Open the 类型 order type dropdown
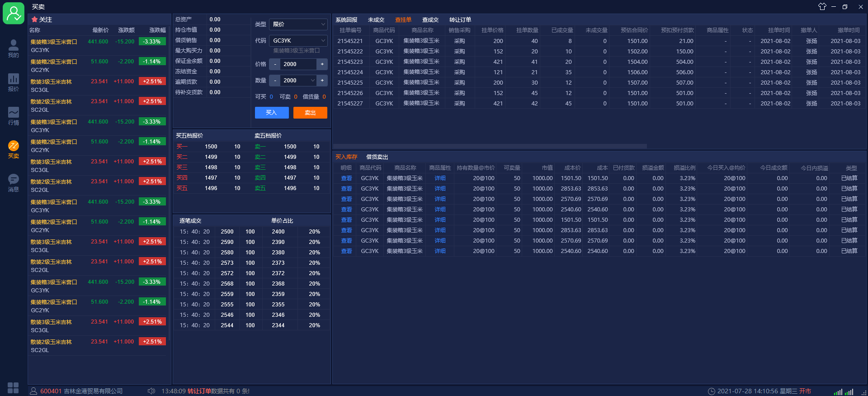The width and height of the screenshot is (868, 396). [x=298, y=24]
